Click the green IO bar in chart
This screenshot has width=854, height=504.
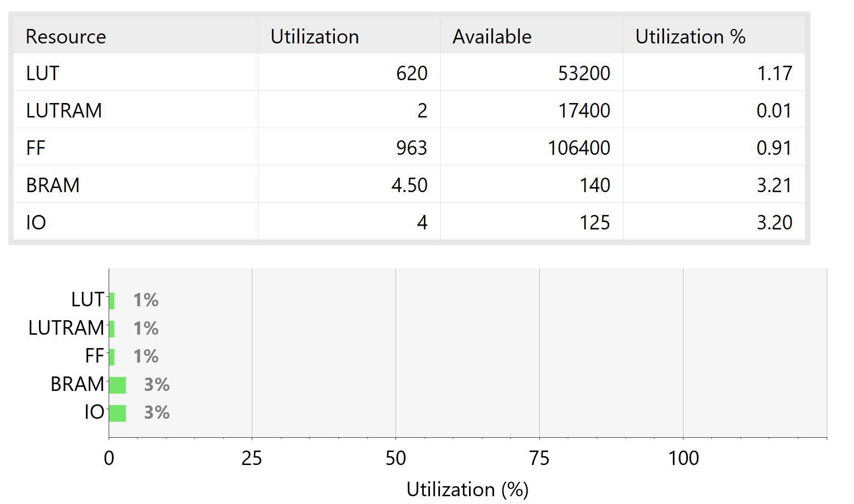coord(118,413)
